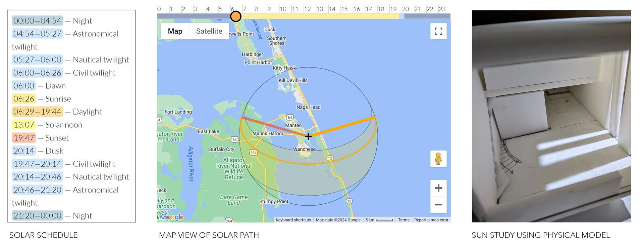Click the 20:14—20:46 Nautical twilight badge
This screenshot has width=644, height=246.
point(37,177)
